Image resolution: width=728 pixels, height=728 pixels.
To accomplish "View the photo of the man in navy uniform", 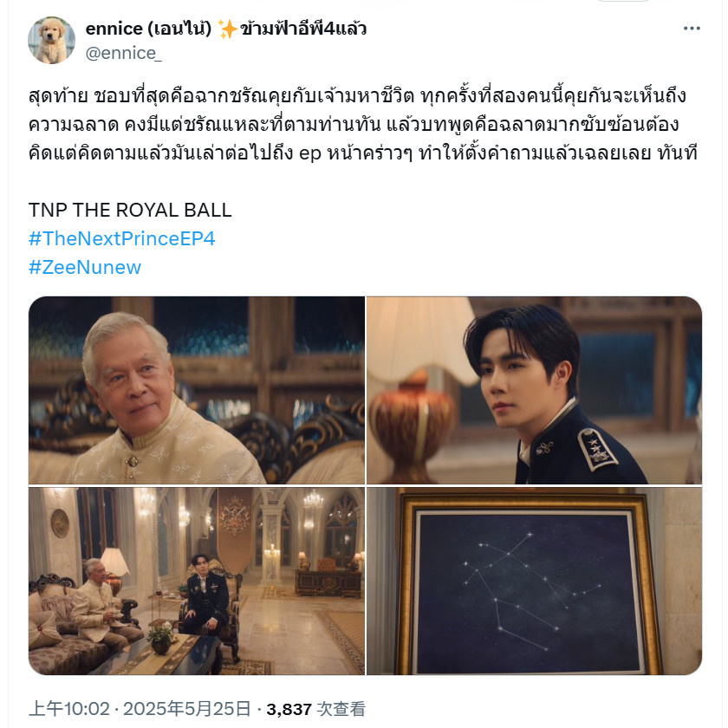I will pos(535,390).
